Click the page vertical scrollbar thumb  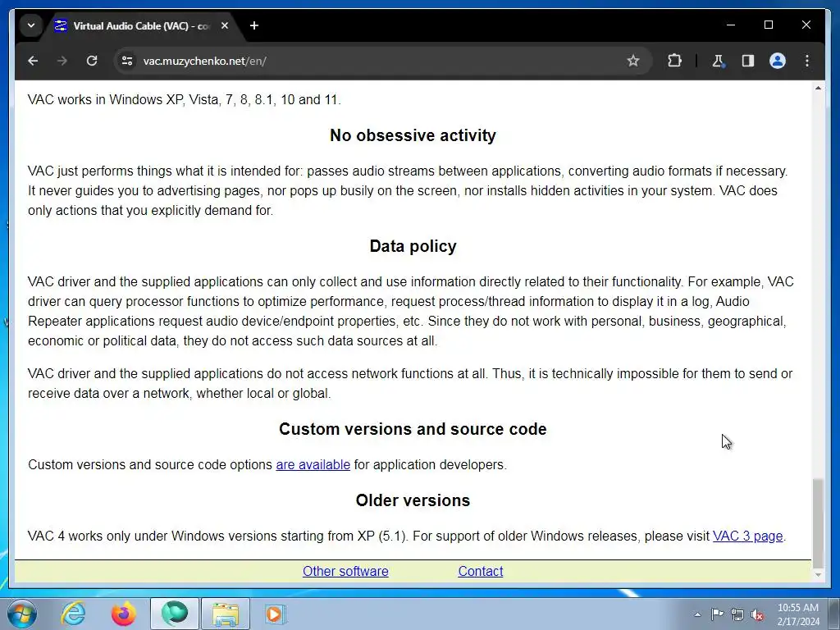pyautogui.click(x=818, y=523)
